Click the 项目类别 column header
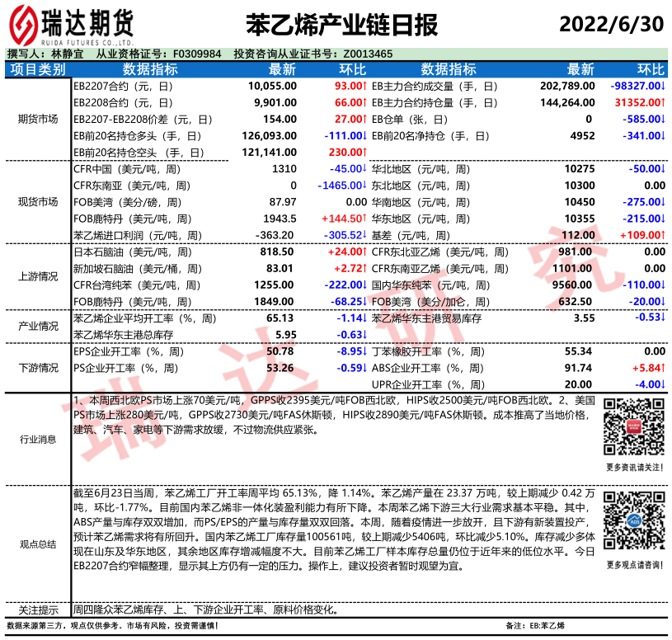Viewport: 672px width, 640px height. [x=37, y=69]
